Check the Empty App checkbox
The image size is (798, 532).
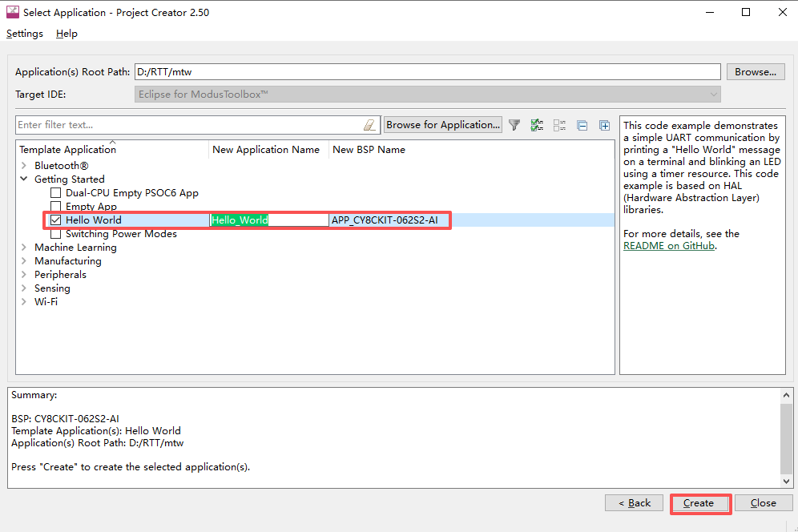click(x=55, y=207)
